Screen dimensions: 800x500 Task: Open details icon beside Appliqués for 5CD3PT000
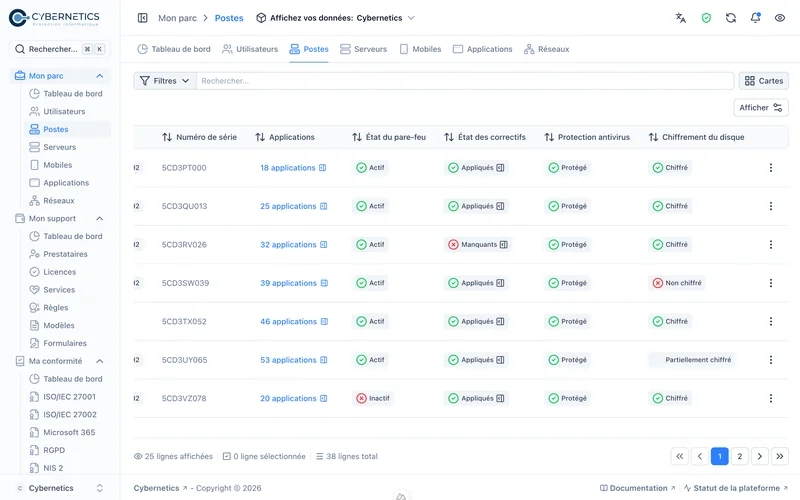500,167
